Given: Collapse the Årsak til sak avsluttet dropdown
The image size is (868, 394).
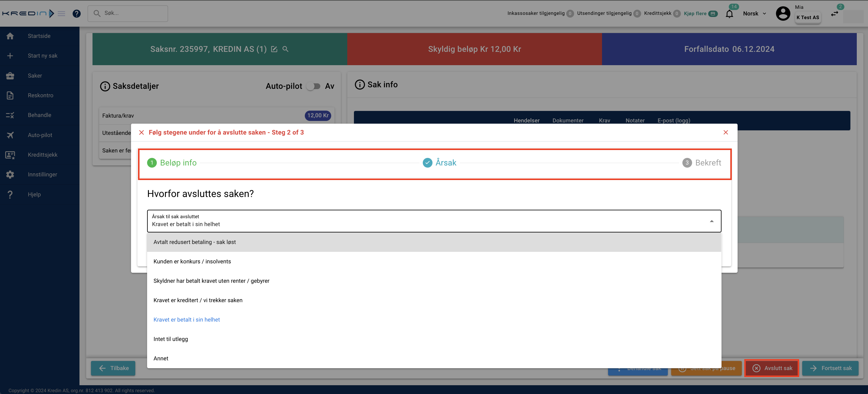Looking at the screenshot, I should coord(711,221).
